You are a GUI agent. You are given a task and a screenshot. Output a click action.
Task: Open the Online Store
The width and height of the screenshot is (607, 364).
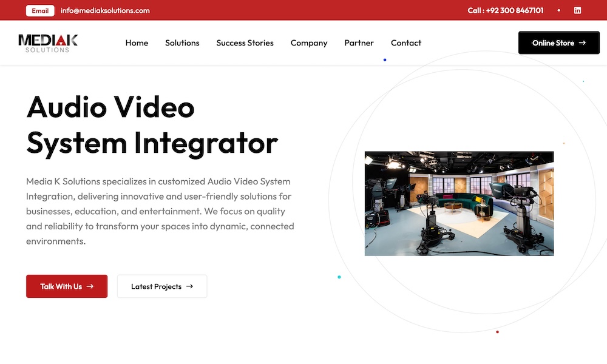point(558,42)
